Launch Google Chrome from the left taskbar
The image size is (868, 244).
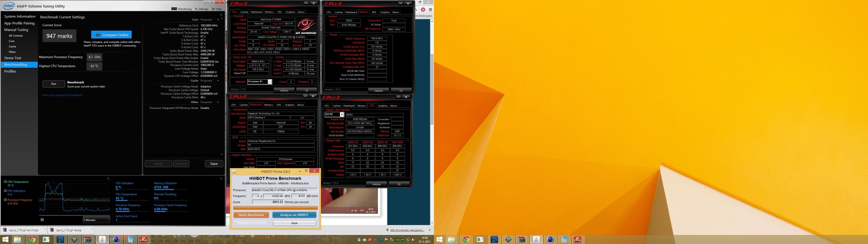[32, 239]
